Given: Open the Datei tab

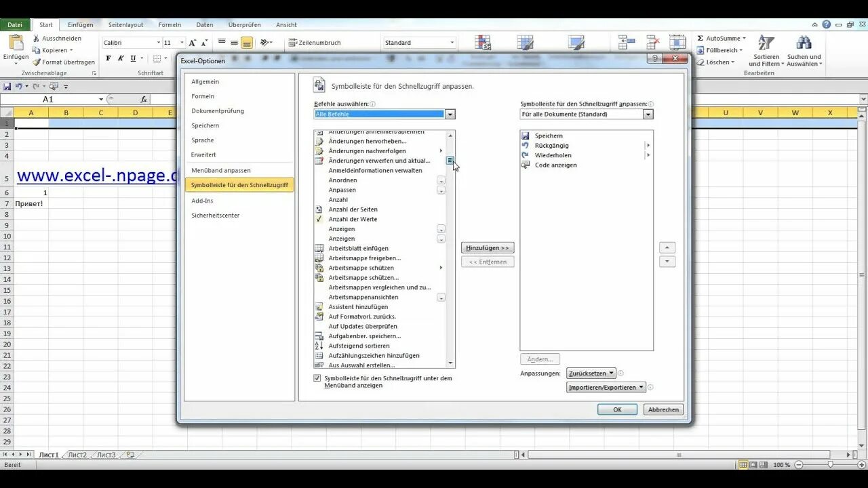Looking at the screenshot, I should (15, 25).
